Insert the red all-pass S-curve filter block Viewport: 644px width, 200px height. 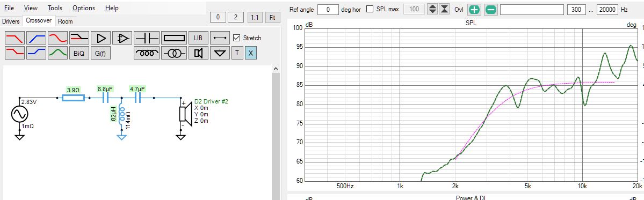tap(58, 38)
